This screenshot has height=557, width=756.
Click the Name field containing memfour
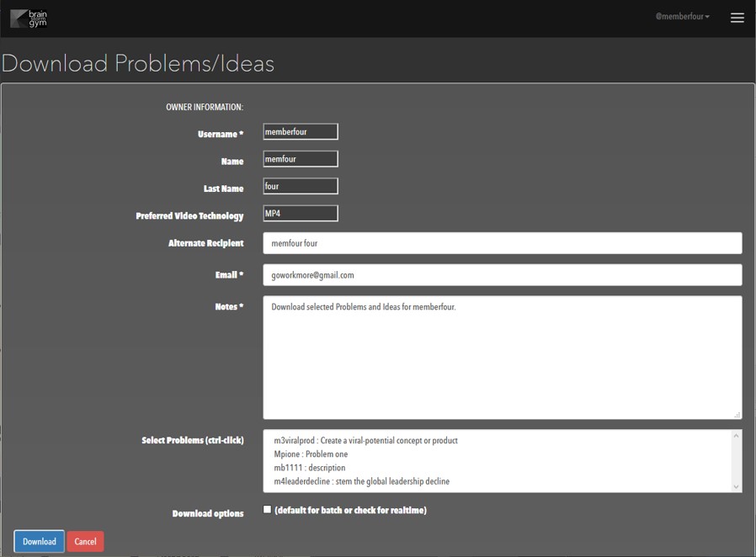point(301,159)
